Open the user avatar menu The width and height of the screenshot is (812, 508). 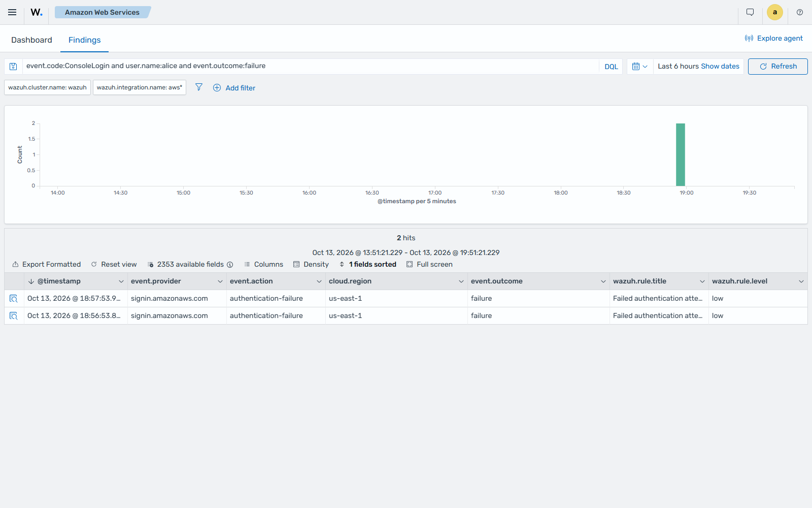pos(775,12)
